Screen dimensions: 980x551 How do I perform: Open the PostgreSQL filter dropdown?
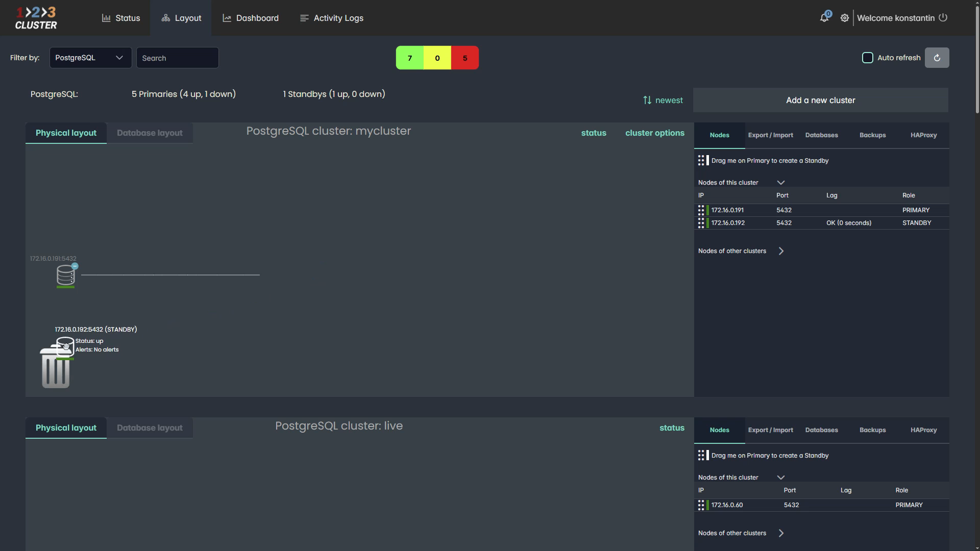pos(90,58)
